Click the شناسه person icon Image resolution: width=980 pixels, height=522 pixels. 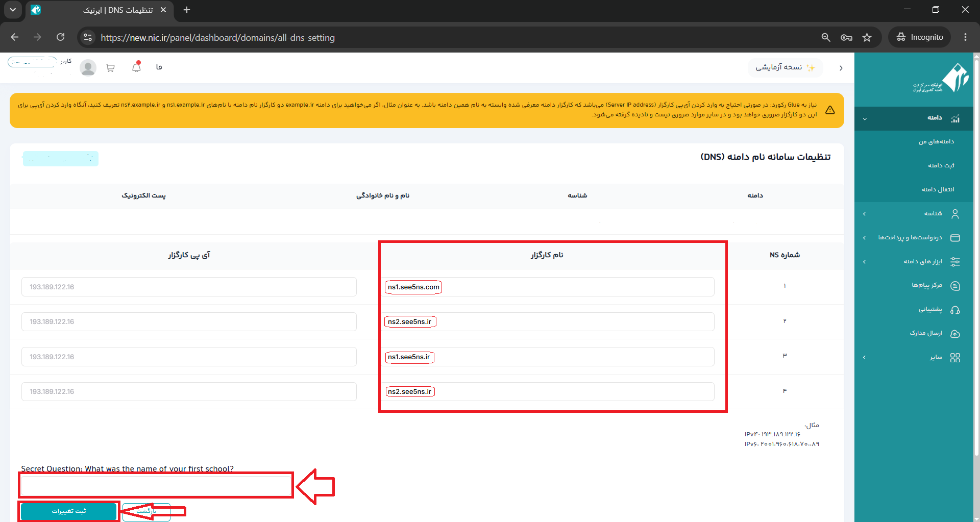point(955,214)
